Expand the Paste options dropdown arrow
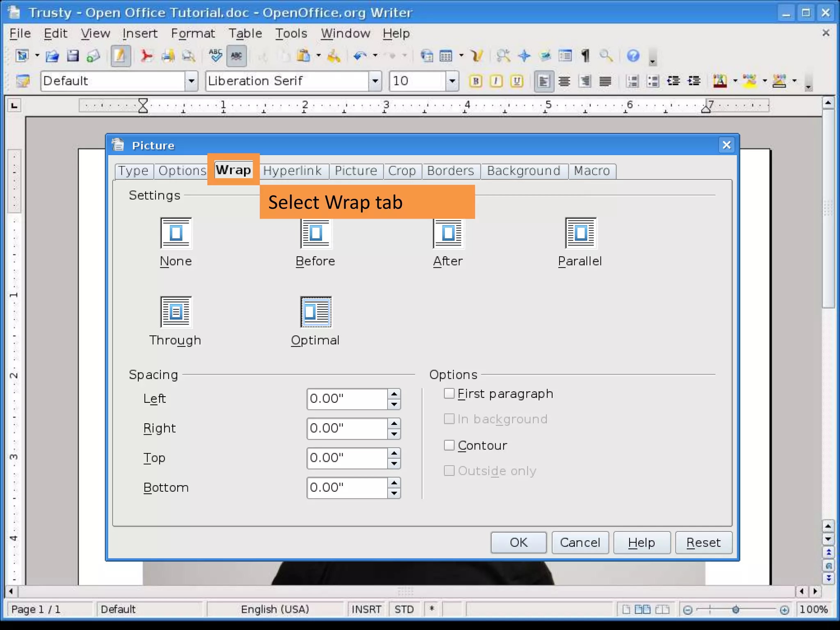This screenshot has width=840, height=630. 318,56
